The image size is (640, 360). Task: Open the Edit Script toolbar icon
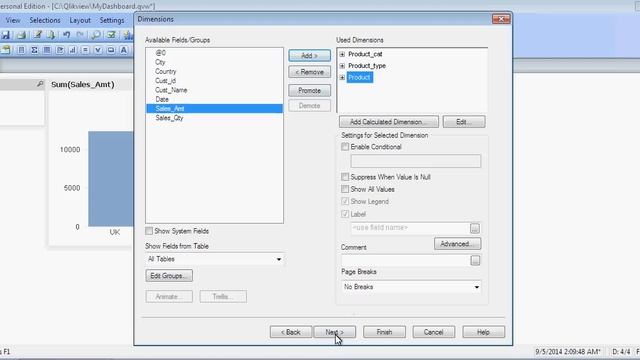tap(38, 35)
